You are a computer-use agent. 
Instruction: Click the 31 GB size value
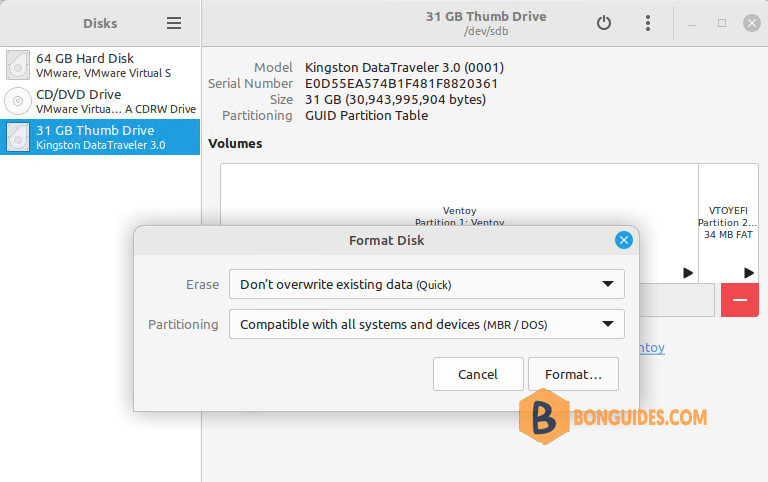coord(395,100)
